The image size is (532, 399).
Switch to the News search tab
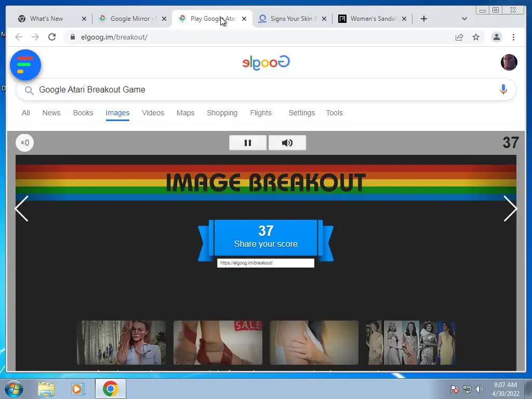click(x=51, y=113)
